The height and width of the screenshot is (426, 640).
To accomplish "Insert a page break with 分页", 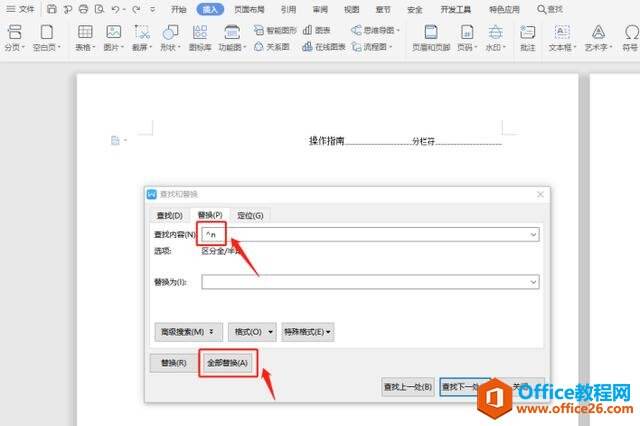I will point(14,38).
